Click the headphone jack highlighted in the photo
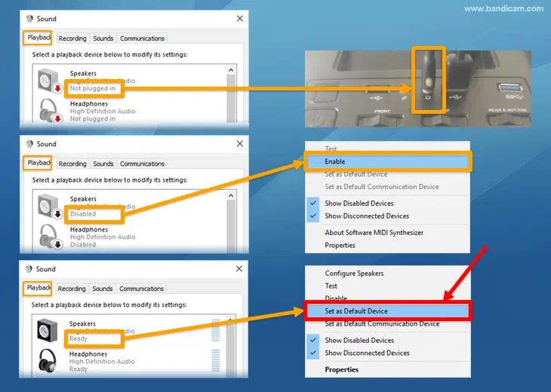Screen dimensions: 551x392 point(428,80)
